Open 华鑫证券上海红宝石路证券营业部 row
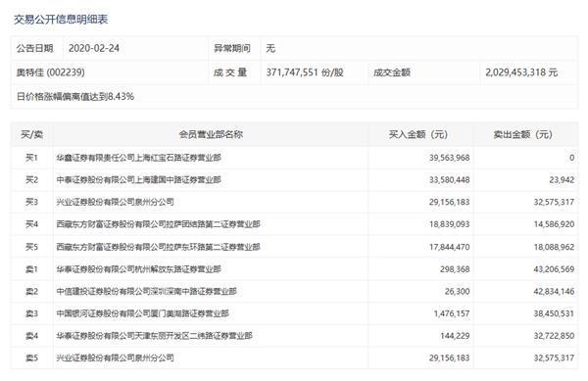This screenshot has height=381, width=588. coord(139,158)
